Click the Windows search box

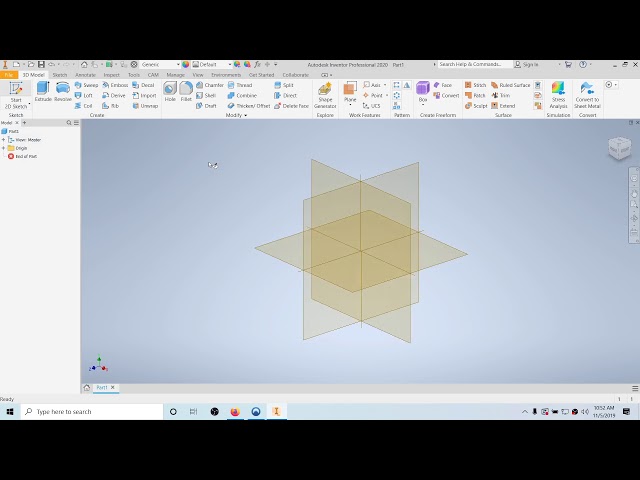(x=92, y=411)
